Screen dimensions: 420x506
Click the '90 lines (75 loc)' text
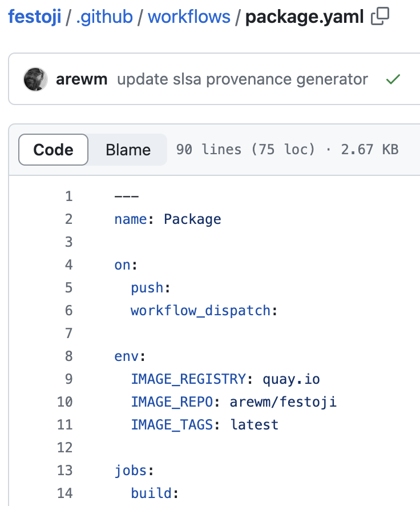[x=252, y=150]
